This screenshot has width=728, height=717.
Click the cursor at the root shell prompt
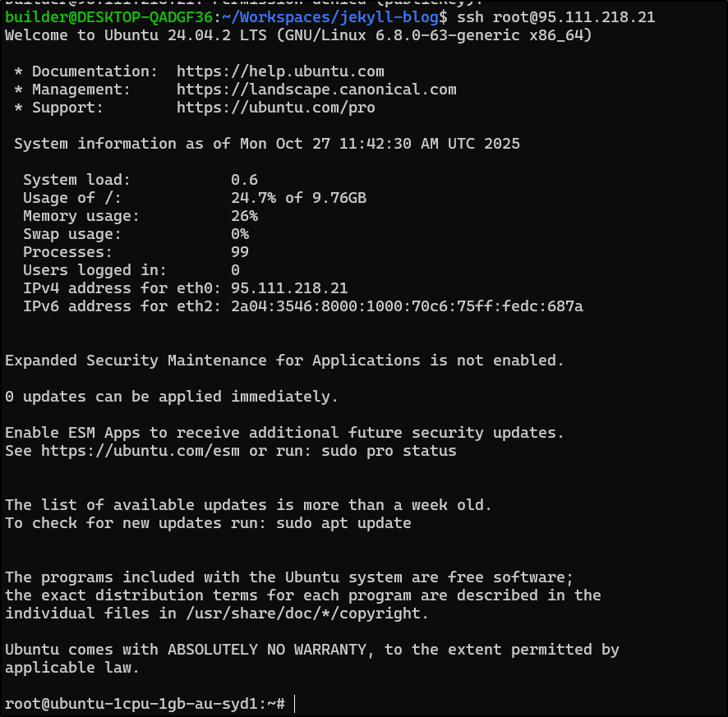click(294, 704)
